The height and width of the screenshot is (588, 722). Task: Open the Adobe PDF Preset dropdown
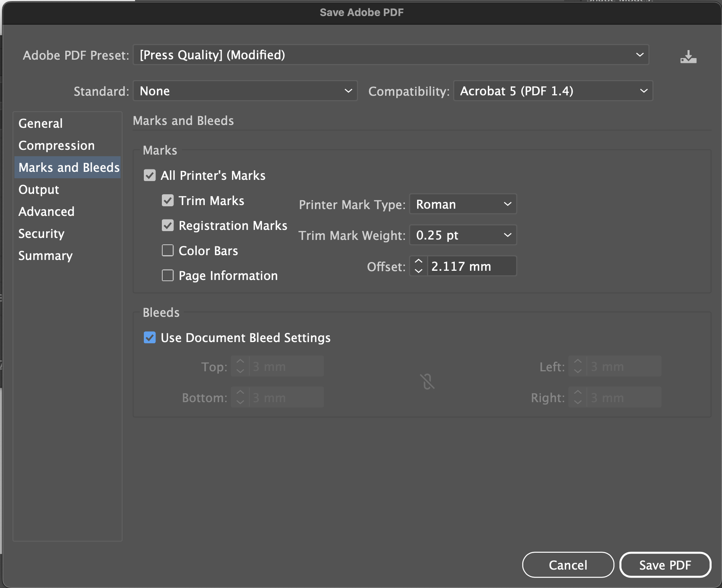pos(391,55)
